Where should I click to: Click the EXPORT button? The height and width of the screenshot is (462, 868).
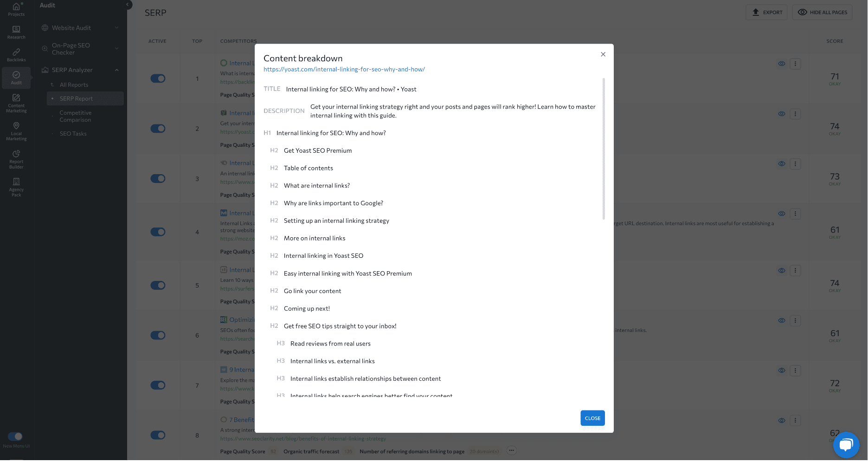pos(767,13)
